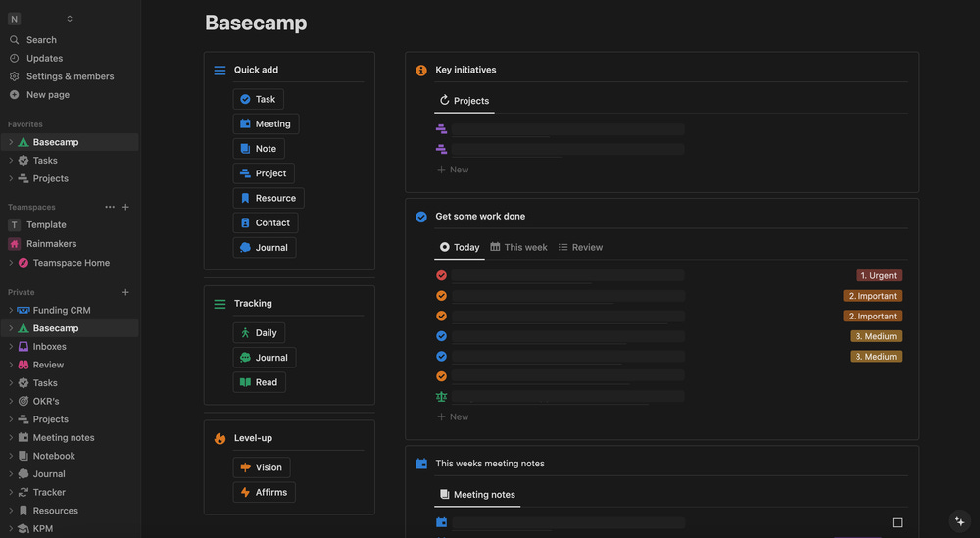This screenshot has width=980, height=538.
Task: Add New item under Key initiatives
Action: [x=453, y=170]
